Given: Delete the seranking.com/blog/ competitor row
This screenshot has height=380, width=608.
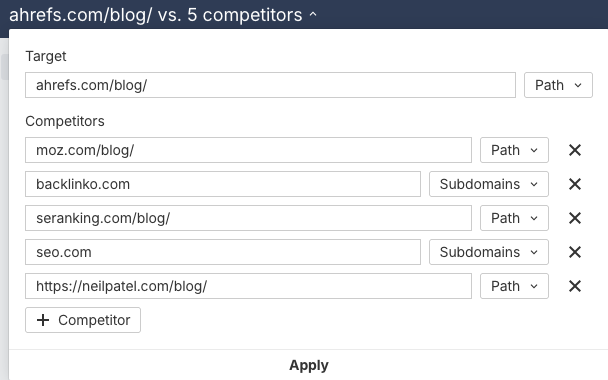Looking at the screenshot, I should [x=575, y=218].
